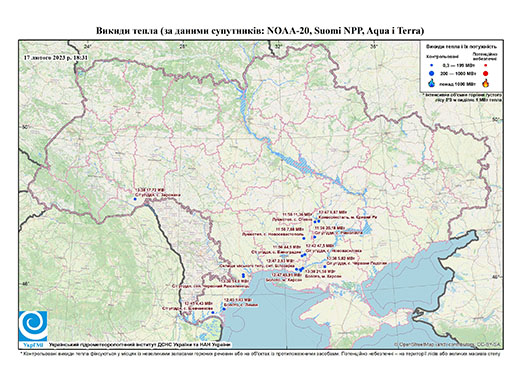Click the 7.88 MW Novosevastopol hotspot dot

pos(304,238)
